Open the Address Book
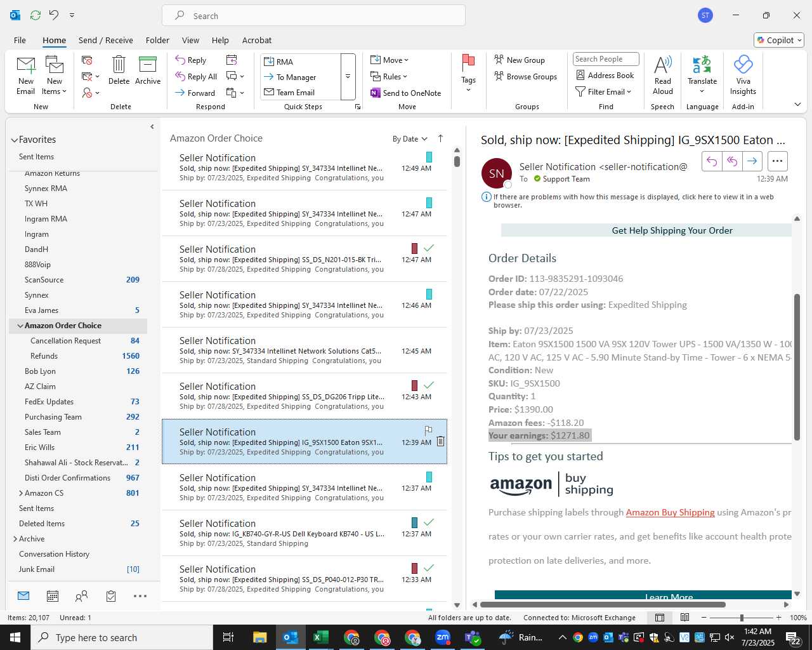812x650 pixels. 605,75
